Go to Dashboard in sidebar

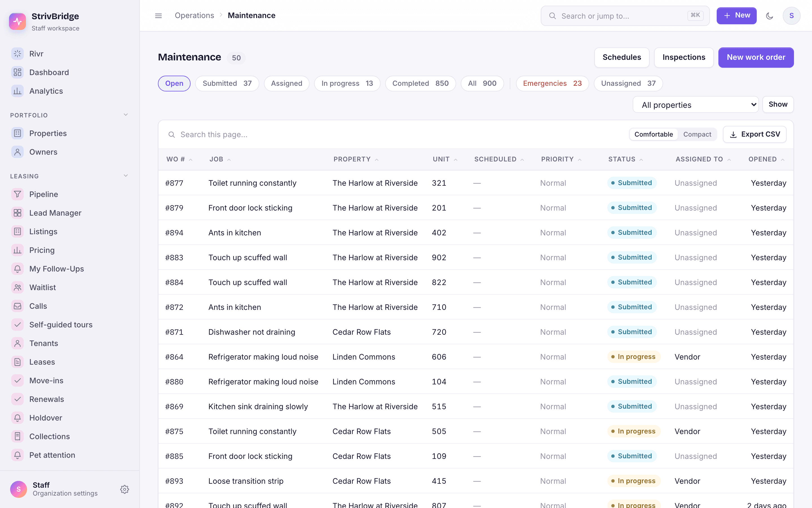pyautogui.click(x=69, y=72)
